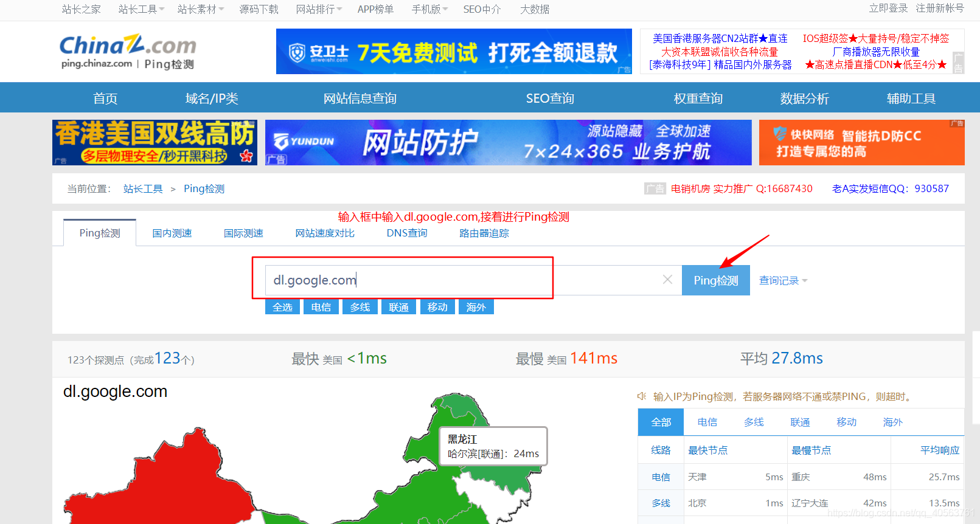Click 站长工具 in the breadcrumb
The image size is (980, 524).
click(x=143, y=188)
